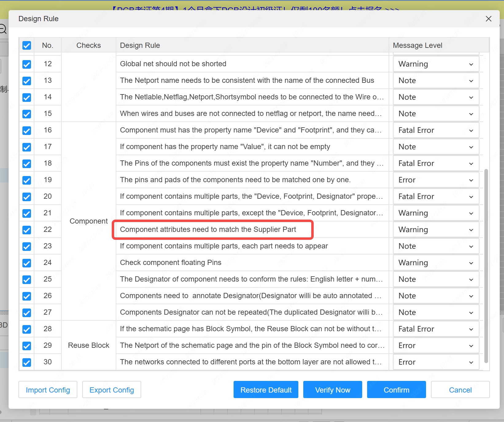Export the rule configuration
This screenshot has height=422, width=504.
[112, 390]
